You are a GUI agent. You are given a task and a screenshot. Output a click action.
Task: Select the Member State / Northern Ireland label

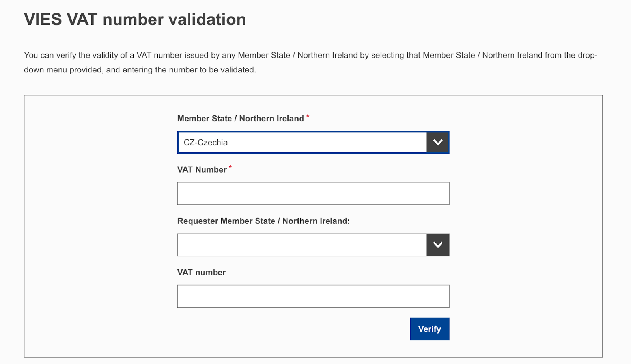tap(241, 118)
